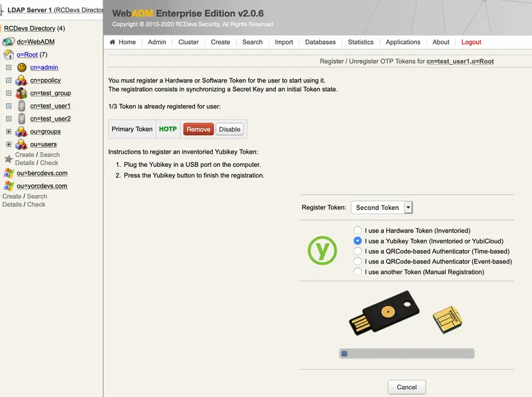Expand the cn=test_user1 tree node

click(x=9, y=106)
